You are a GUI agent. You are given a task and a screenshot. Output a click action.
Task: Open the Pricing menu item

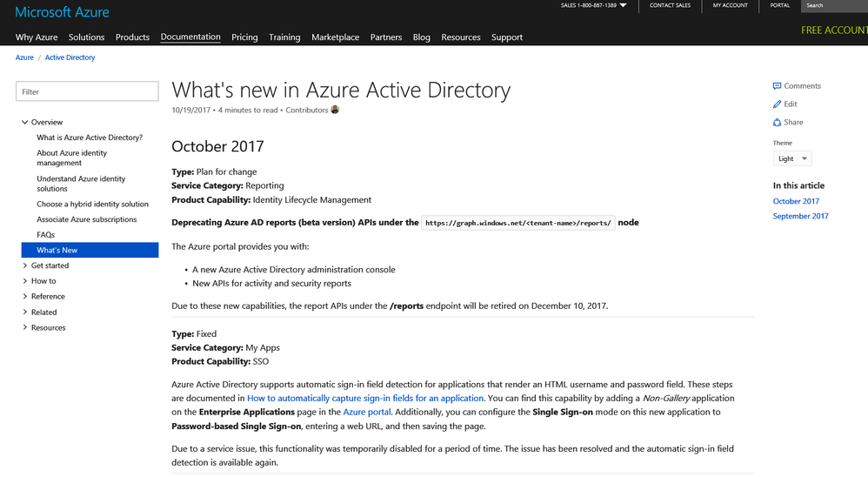tap(244, 37)
